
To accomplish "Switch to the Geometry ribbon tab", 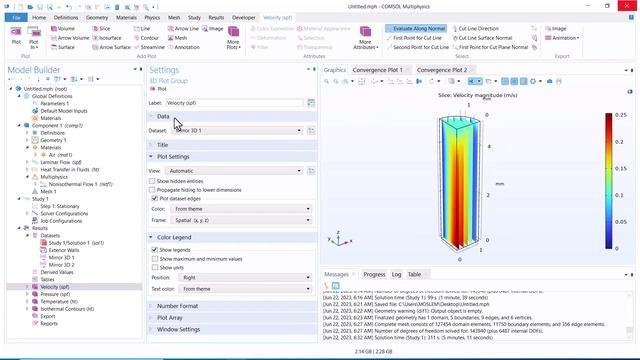I will pyautogui.click(x=97, y=18).
